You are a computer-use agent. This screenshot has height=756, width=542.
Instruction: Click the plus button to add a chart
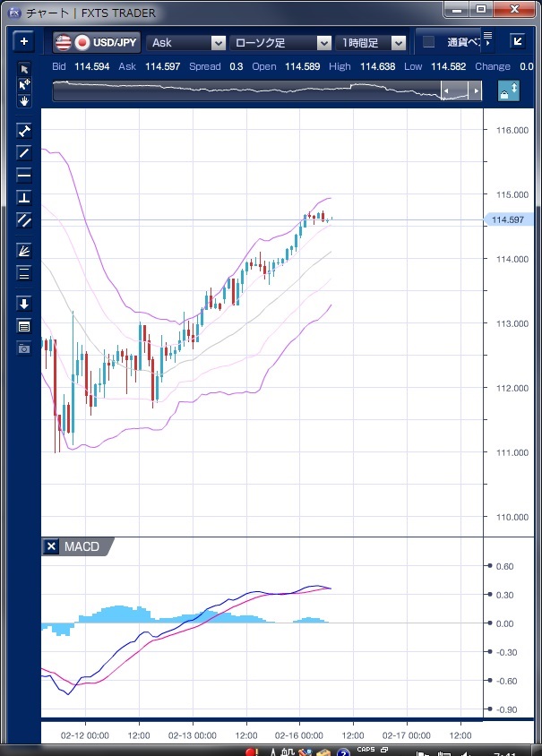pos(23,42)
